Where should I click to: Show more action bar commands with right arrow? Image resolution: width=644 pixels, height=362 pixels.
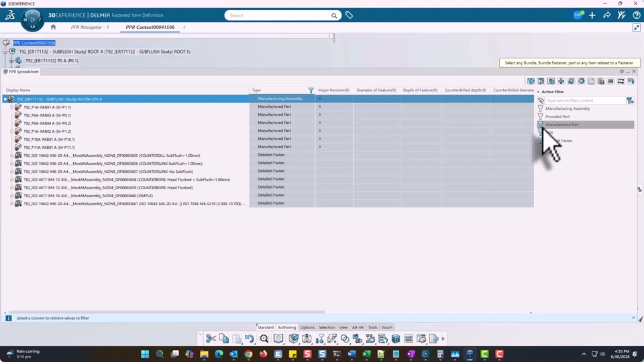tap(443, 339)
